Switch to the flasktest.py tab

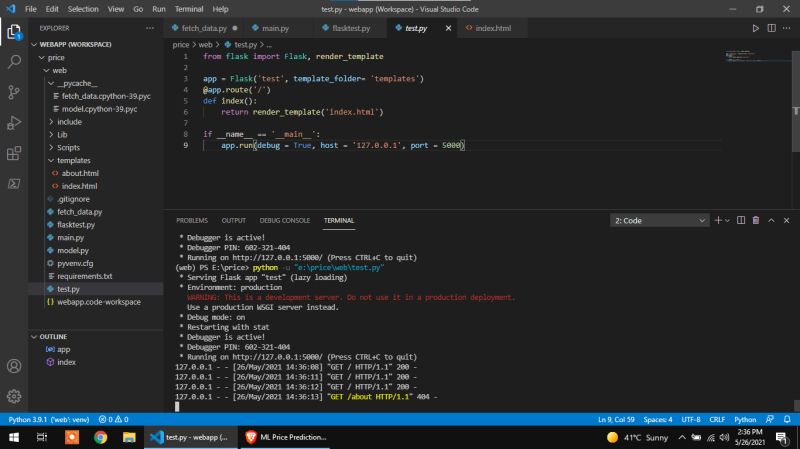pyautogui.click(x=351, y=28)
